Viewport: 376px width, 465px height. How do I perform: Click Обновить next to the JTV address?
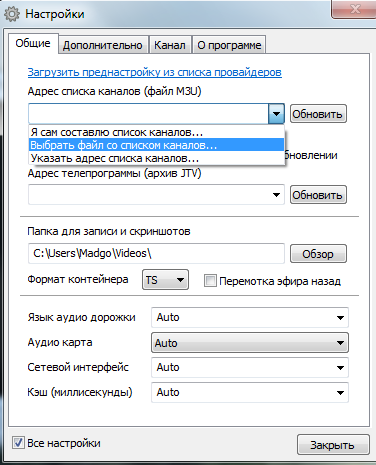click(x=318, y=195)
